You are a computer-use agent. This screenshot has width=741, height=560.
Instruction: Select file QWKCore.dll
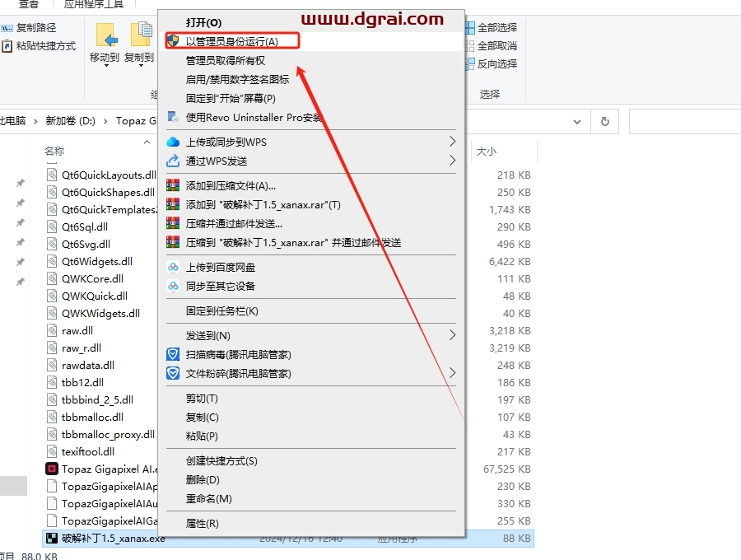click(92, 279)
